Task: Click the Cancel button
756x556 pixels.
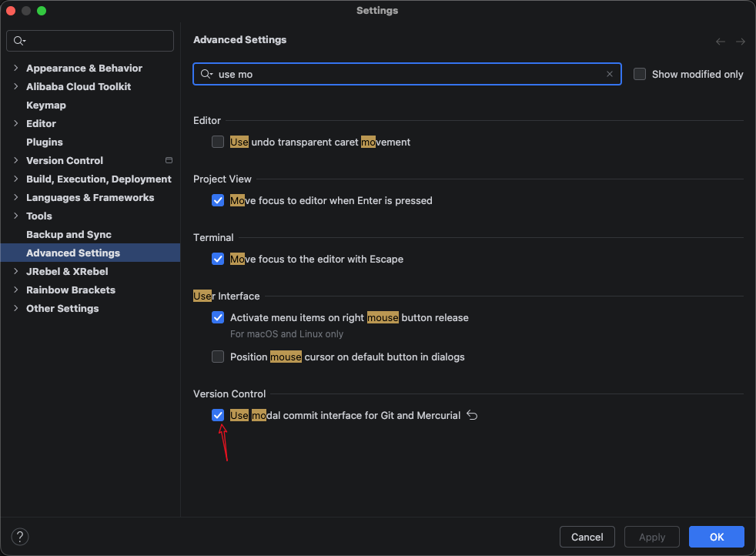Action: (x=587, y=537)
